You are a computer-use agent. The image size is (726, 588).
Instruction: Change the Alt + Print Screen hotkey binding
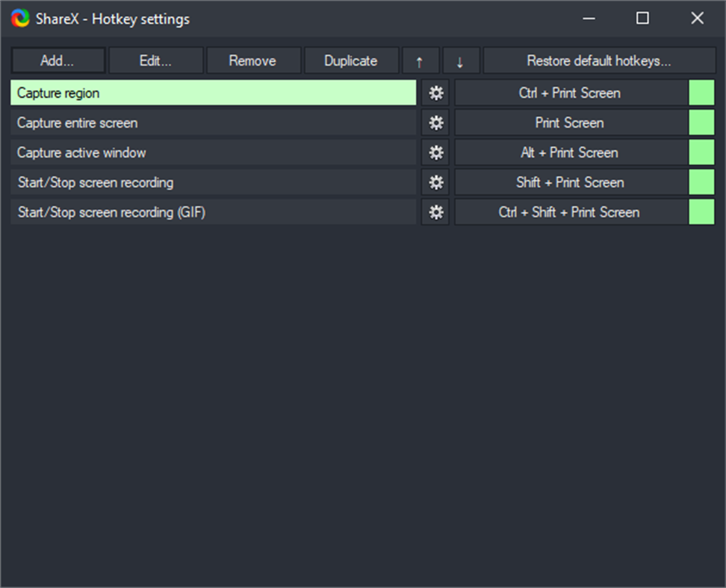tap(569, 152)
